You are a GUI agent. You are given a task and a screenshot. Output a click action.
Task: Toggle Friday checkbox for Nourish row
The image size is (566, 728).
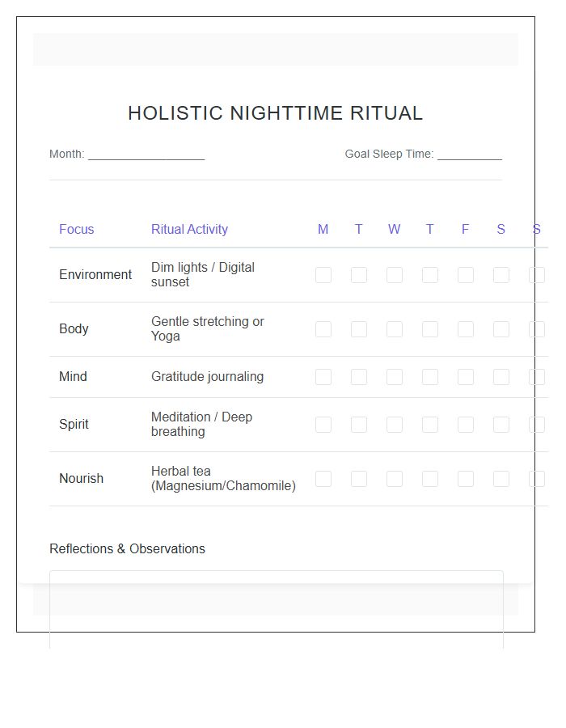pos(465,479)
